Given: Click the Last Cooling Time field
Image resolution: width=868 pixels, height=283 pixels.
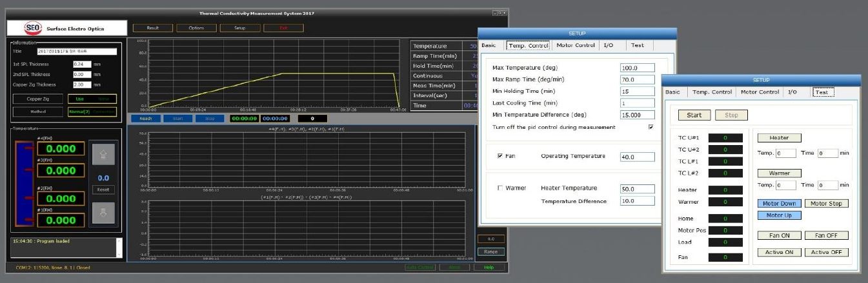Looking at the screenshot, I should click(637, 103).
